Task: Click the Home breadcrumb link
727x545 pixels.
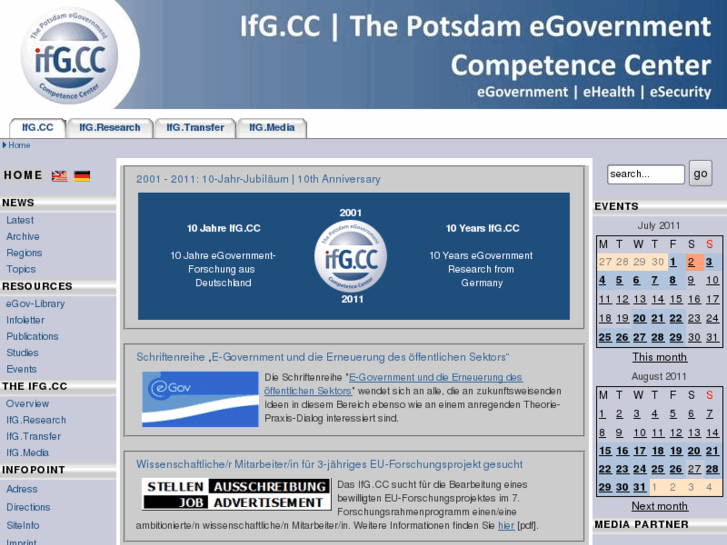Action: tap(19, 145)
